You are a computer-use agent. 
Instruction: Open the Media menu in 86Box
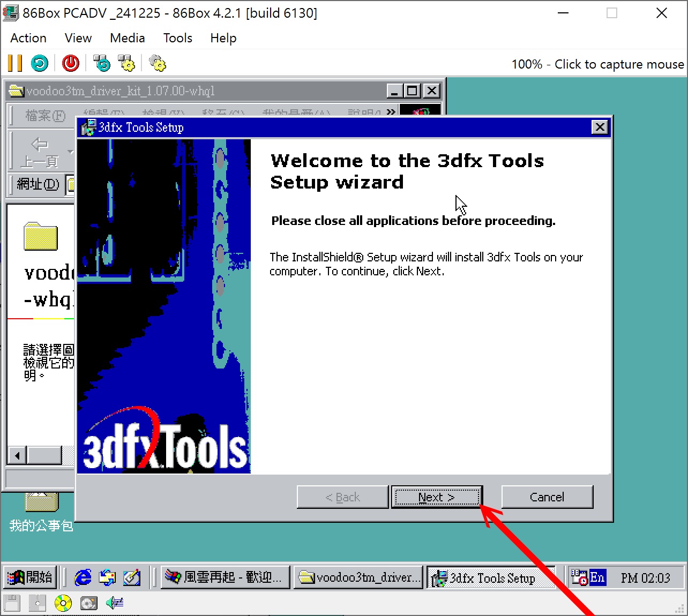click(x=128, y=38)
